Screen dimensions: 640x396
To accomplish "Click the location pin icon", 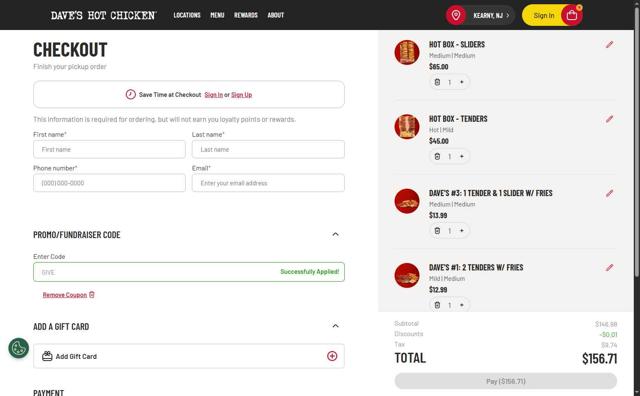I will click(x=456, y=16).
